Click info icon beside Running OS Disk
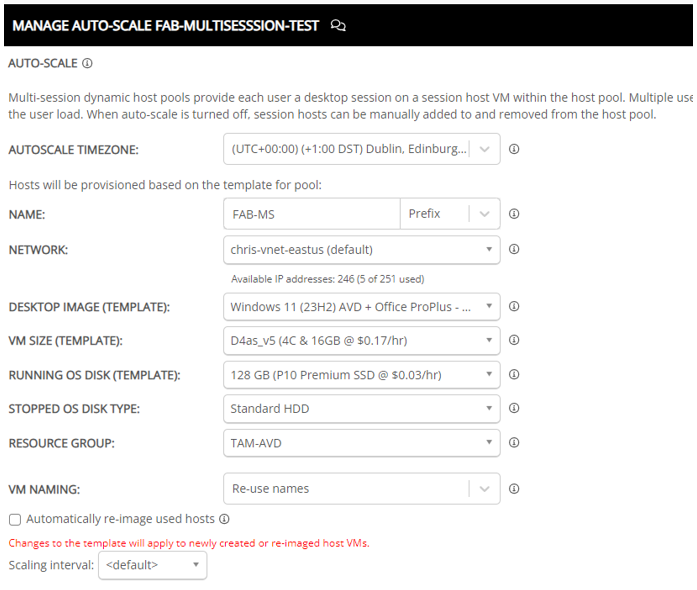 (514, 374)
